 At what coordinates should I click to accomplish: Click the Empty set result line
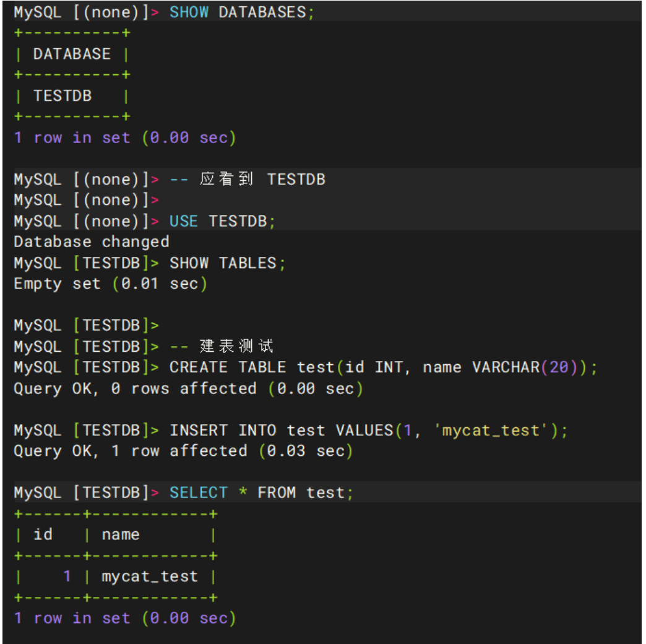(x=110, y=284)
